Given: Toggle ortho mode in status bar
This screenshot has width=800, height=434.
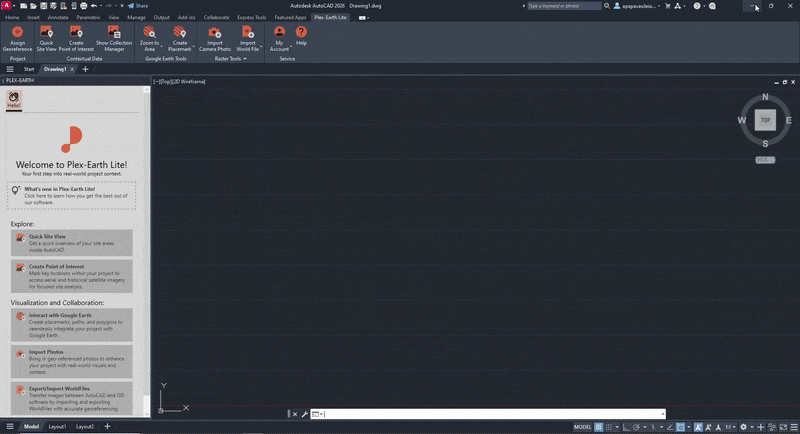Looking at the screenshot, I should [626, 427].
